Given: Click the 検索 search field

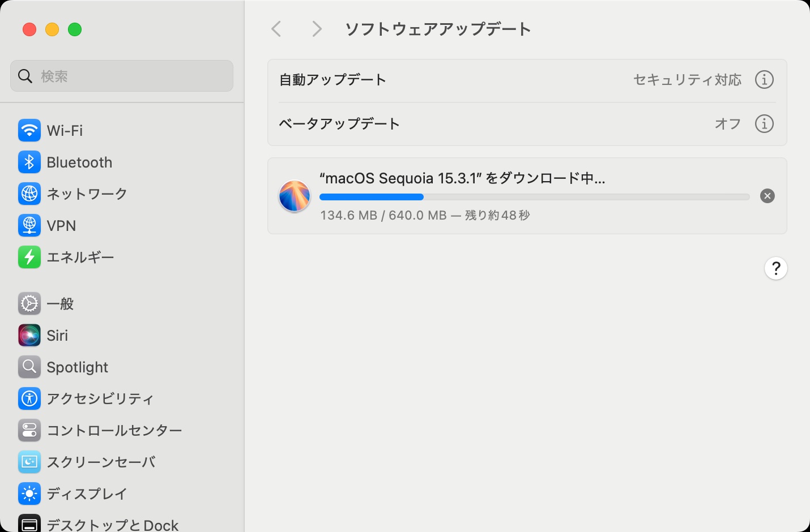Looking at the screenshot, I should coord(122,76).
